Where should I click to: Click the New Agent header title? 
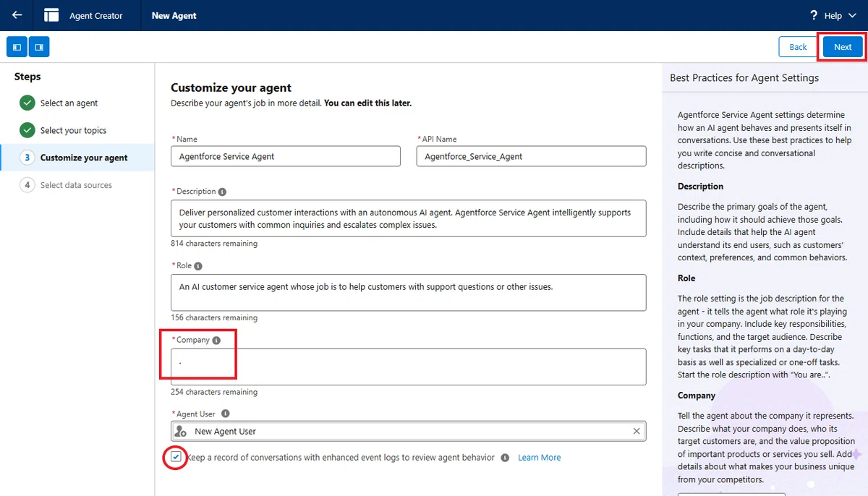click(x=174, y=15)
